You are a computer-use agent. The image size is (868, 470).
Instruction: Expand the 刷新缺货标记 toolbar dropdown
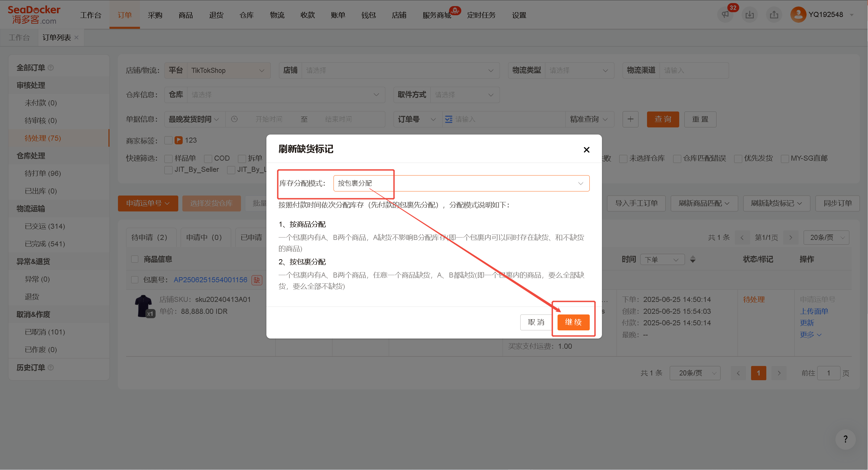[x=776, y=203]
